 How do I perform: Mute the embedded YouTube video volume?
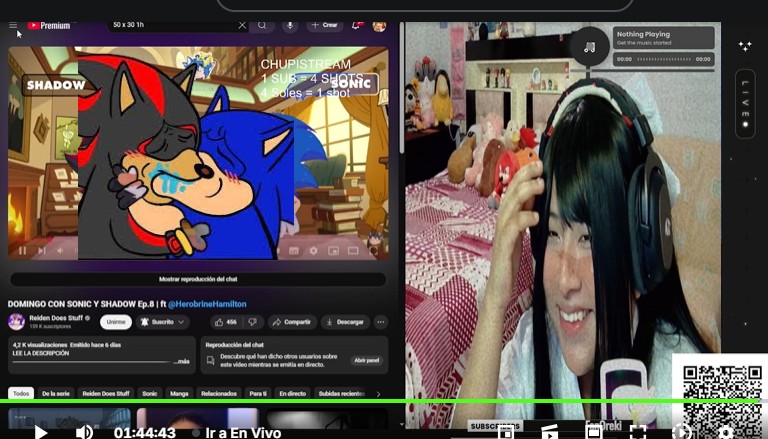[x=60, y=251]
